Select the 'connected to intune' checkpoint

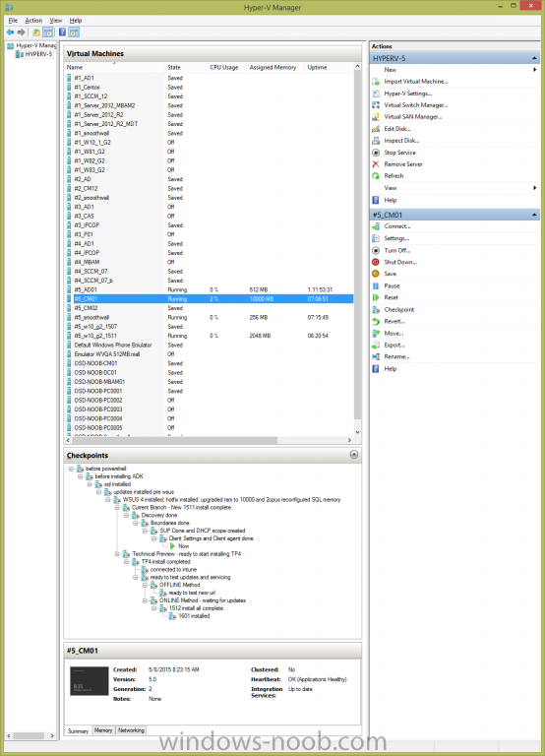coord(173,569)
